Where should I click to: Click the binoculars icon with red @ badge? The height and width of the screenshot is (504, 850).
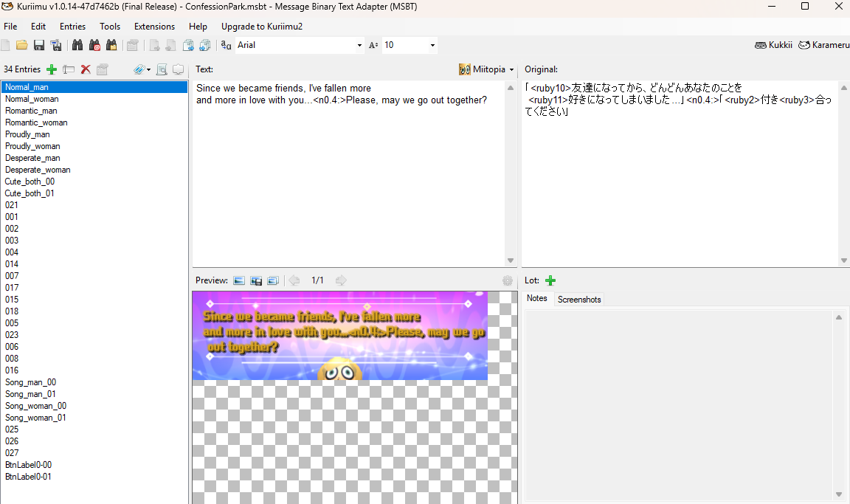[x=94, y=45]
